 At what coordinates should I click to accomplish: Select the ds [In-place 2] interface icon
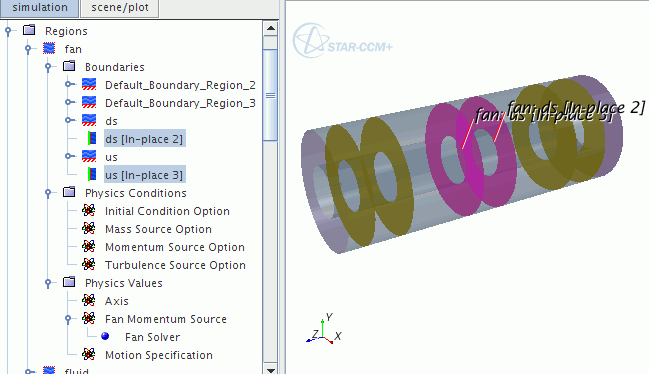coord(92,138)
